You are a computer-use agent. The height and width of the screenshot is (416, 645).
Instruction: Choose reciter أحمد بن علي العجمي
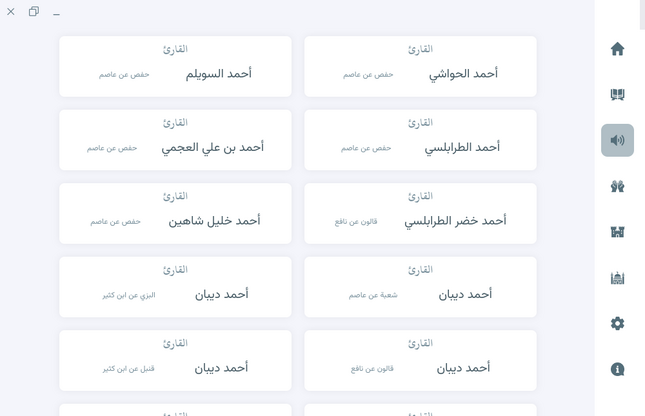pos(175,140)
